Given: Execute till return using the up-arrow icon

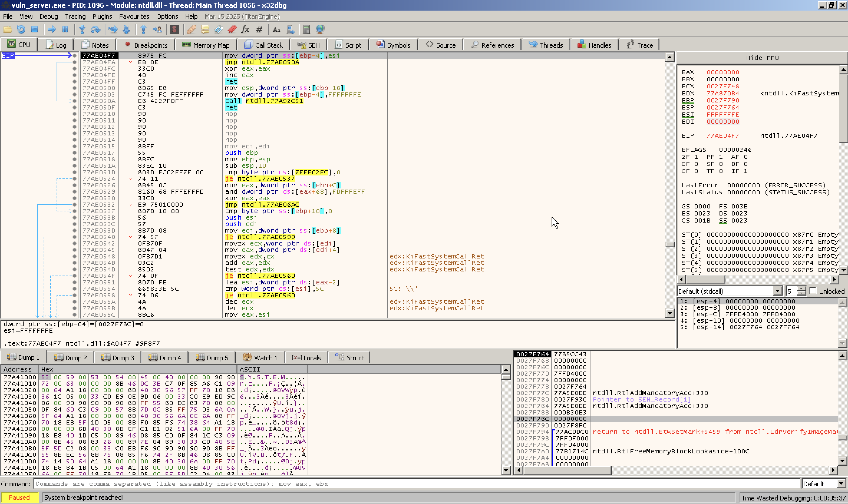Looking at the screenshot, I should (x=143, y=29).
